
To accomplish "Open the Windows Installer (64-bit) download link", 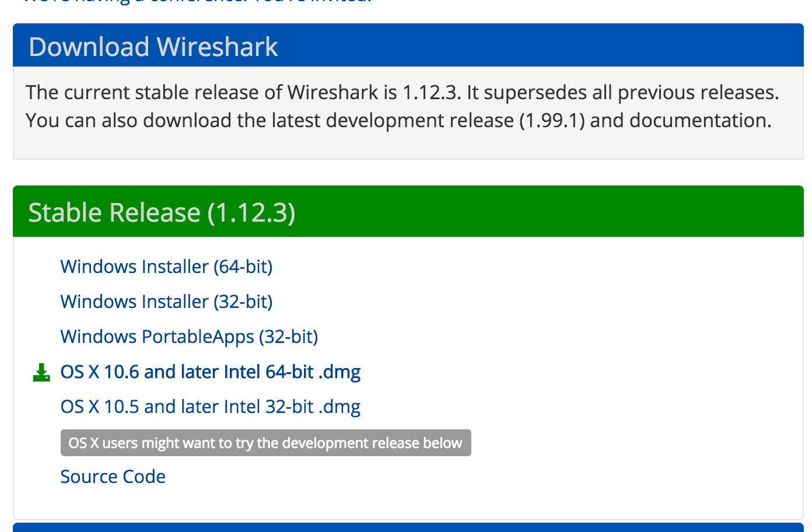I will click(x=166, y=267).
